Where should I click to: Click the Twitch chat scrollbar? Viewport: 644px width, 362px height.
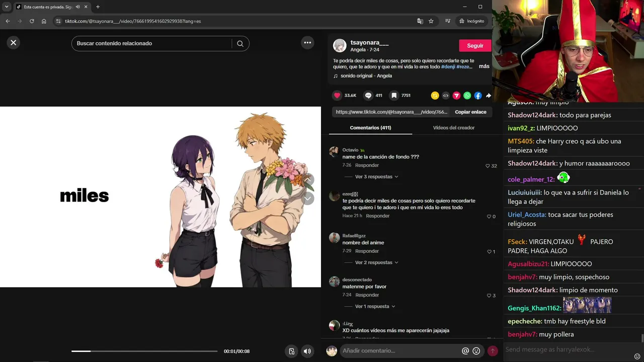click(642, 338)
